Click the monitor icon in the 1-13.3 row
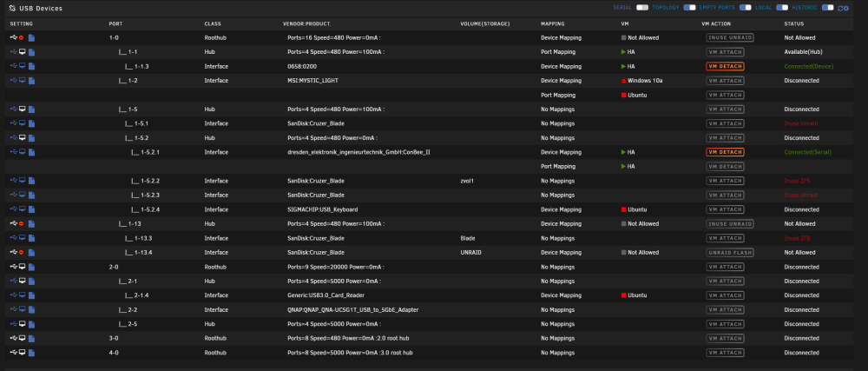The image size is (868, 371). pos(23,238)
